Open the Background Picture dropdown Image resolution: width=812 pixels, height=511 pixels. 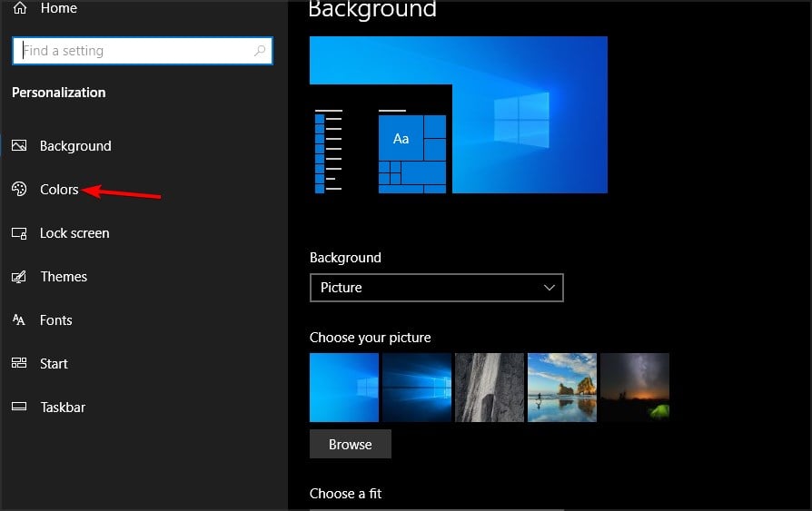point(437,288)
